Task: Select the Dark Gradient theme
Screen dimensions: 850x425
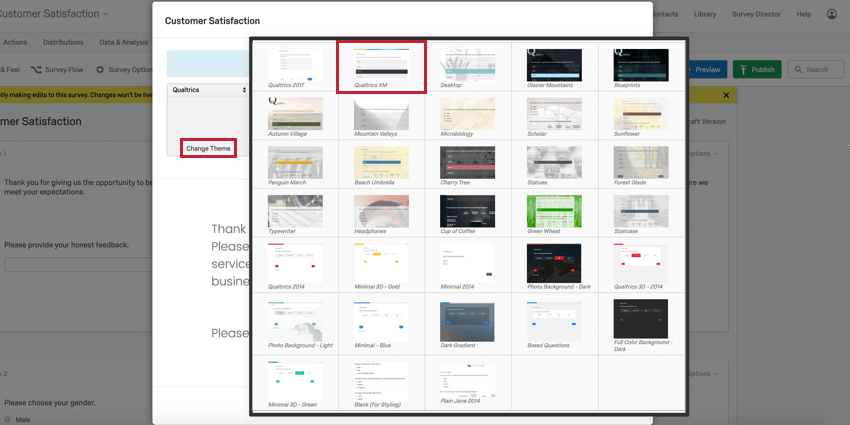Action: [x=468, y=324]
